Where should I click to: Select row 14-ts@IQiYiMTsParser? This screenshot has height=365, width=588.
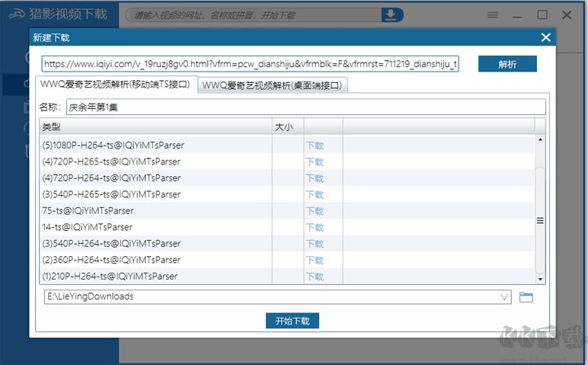click(x=287, y=227)
